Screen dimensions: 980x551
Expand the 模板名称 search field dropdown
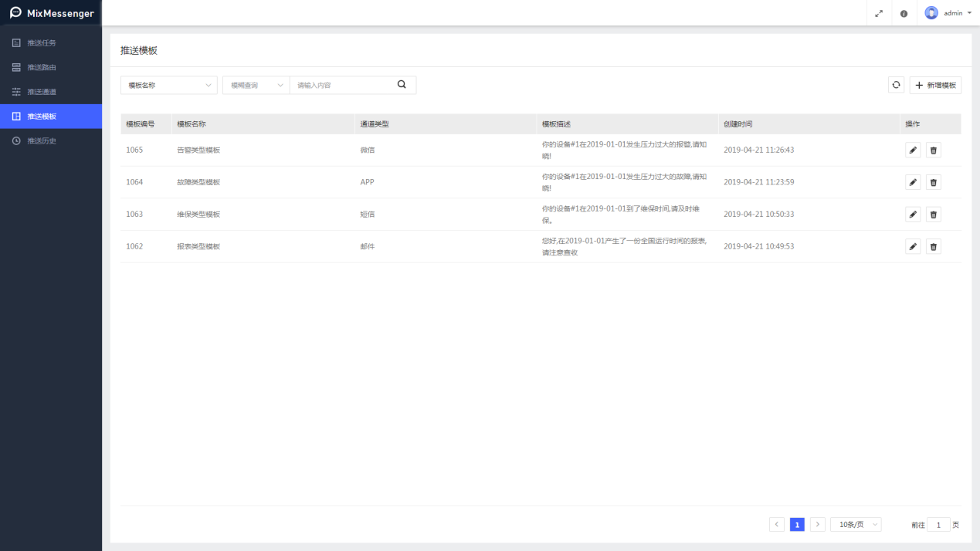168,86
